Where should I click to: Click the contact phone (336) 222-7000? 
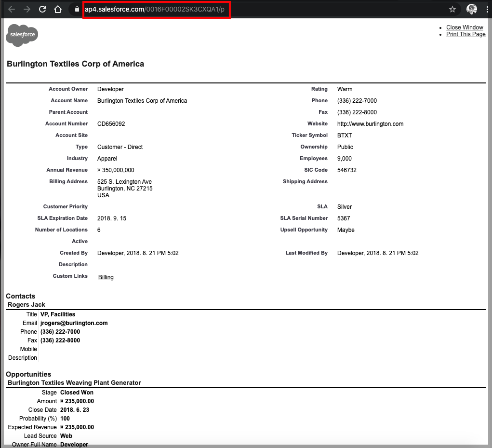coord(60,332)
